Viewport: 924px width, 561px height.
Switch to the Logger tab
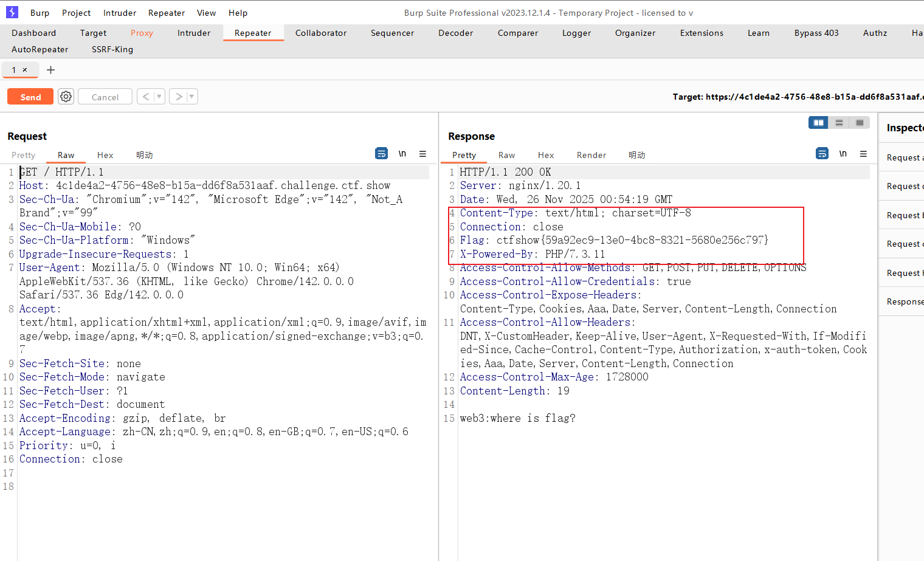pos(576,33)
